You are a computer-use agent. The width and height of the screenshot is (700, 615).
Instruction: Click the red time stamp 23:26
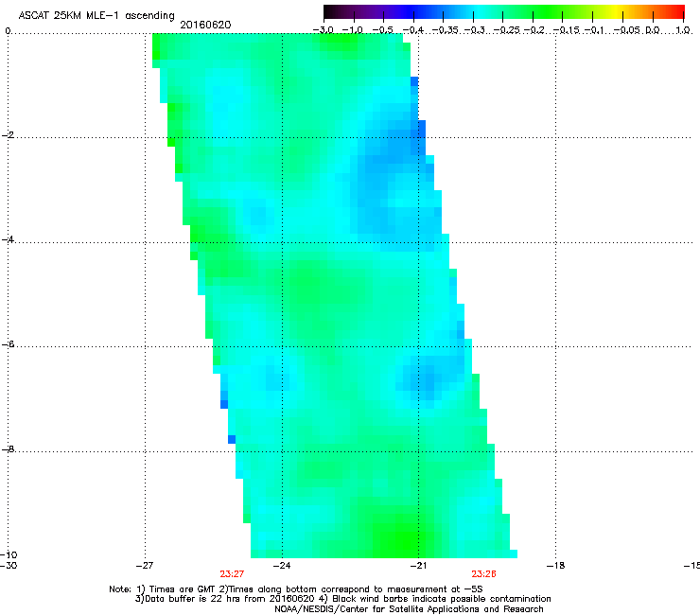click(483, 574)
